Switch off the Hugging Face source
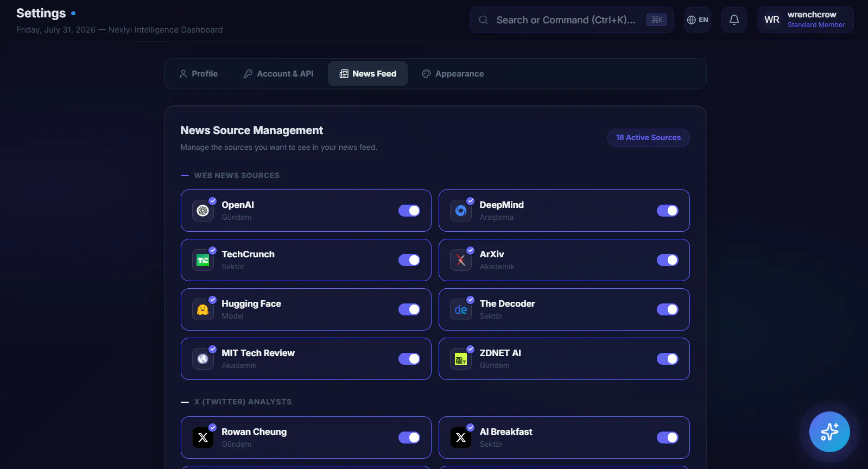This screenshot has height=469, width=868. tap(409, 309)
